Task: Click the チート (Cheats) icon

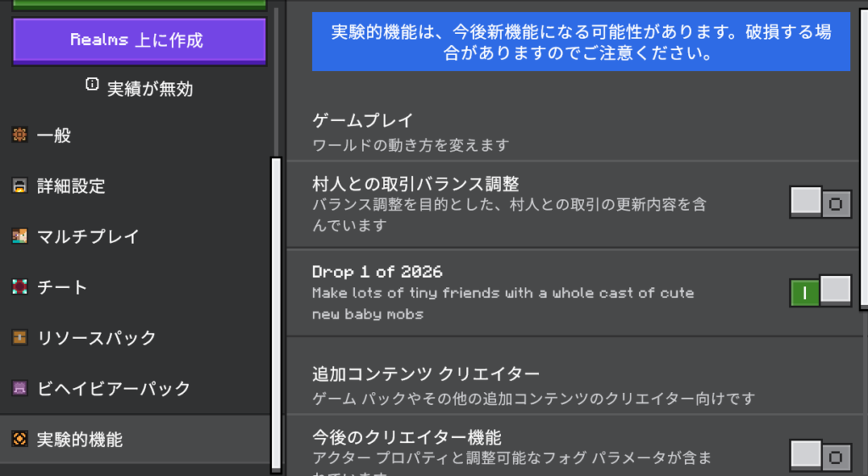Action: [19, 287]
